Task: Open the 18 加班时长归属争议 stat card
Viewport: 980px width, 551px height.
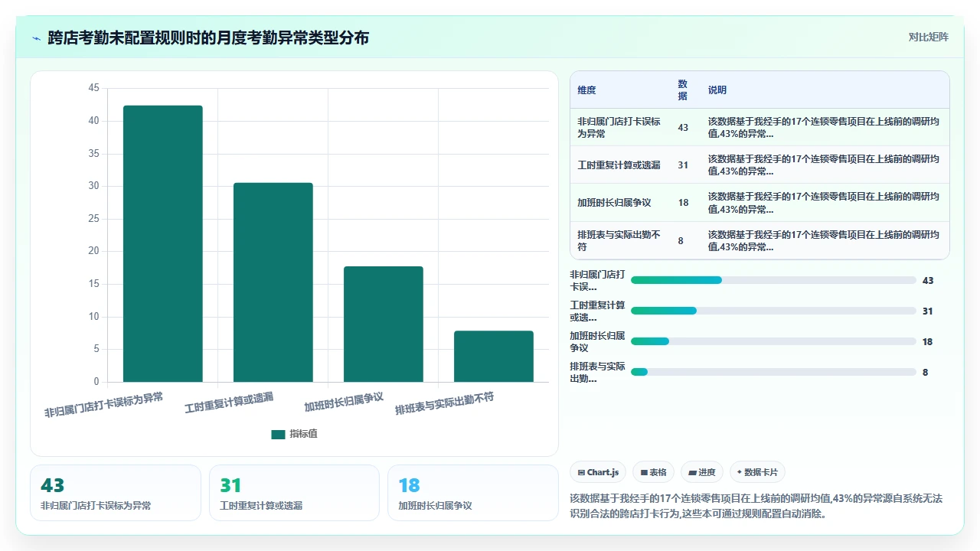Action: 473,493
